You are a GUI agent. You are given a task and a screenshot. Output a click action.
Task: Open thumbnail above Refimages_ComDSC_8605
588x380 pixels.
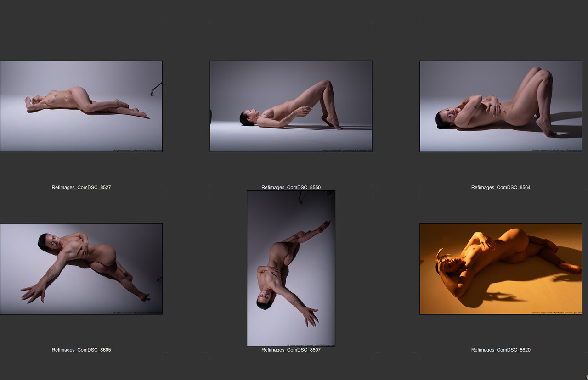pyautogui.click(x=81, y=269)
